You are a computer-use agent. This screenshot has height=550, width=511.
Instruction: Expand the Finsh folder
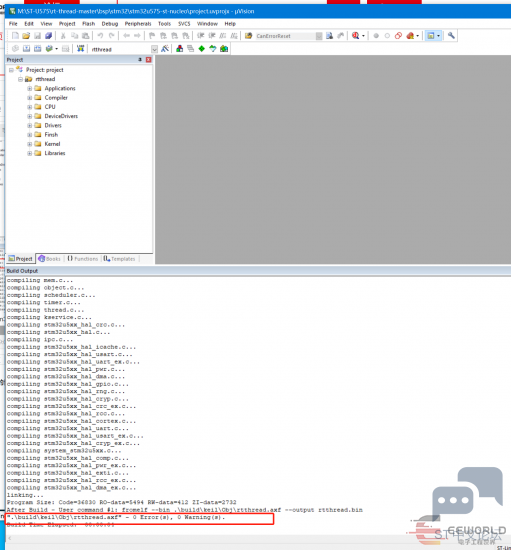tap(29, 135)
